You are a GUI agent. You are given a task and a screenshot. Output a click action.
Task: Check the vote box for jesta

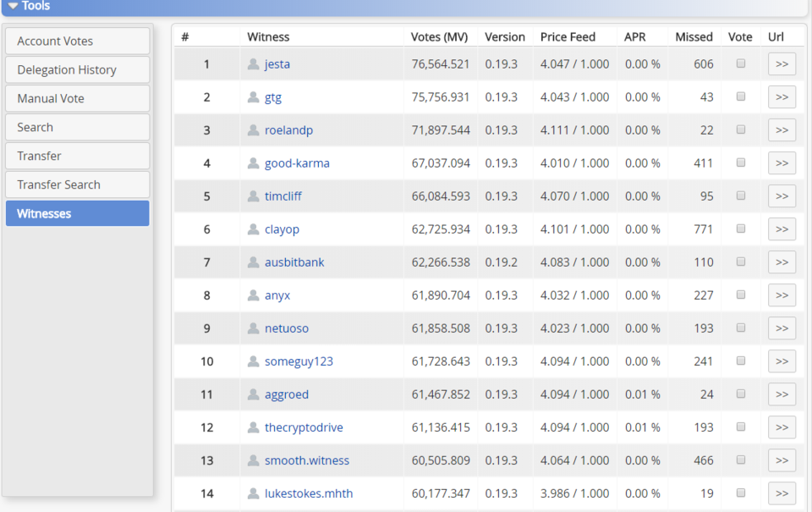tap(741, 63)
